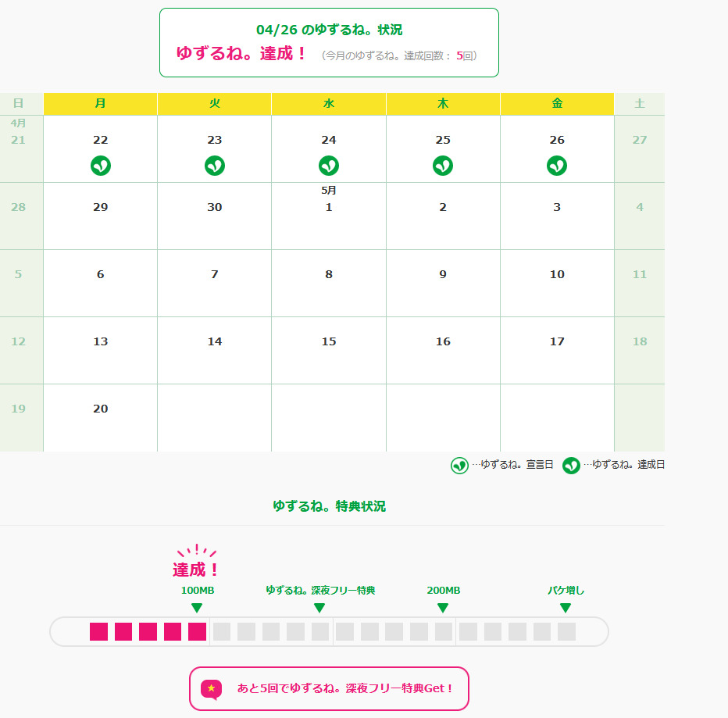Click the achievement icon on April 26
The height and width of the screenshot is (718, 728).
pos(557,166)
